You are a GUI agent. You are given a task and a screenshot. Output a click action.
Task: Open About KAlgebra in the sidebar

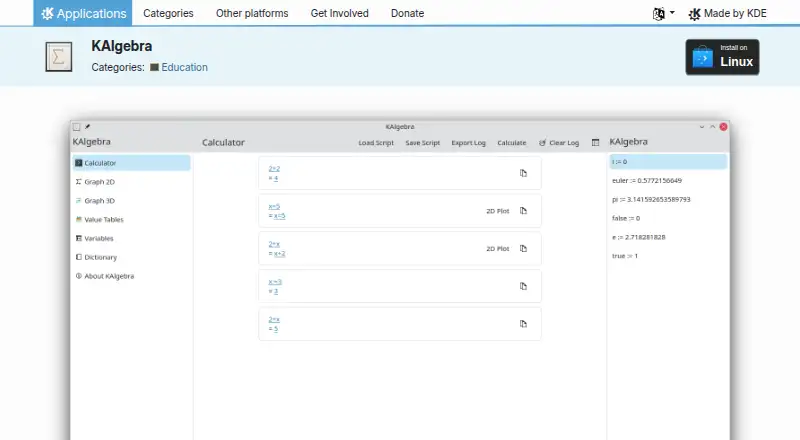pyautogui.click(x=131, y=276)
